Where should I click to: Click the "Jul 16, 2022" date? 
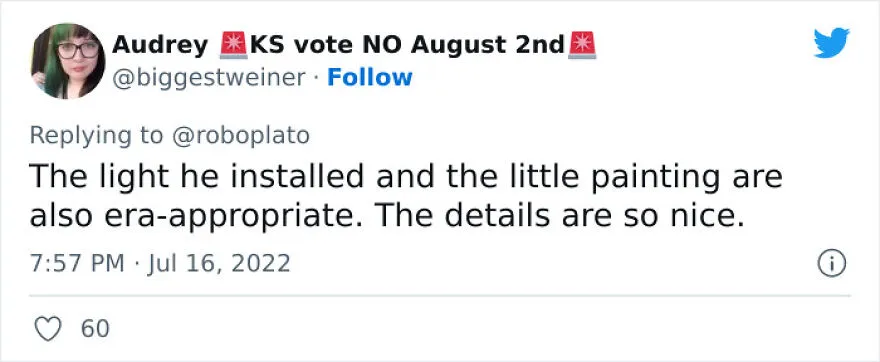point(219,263)
